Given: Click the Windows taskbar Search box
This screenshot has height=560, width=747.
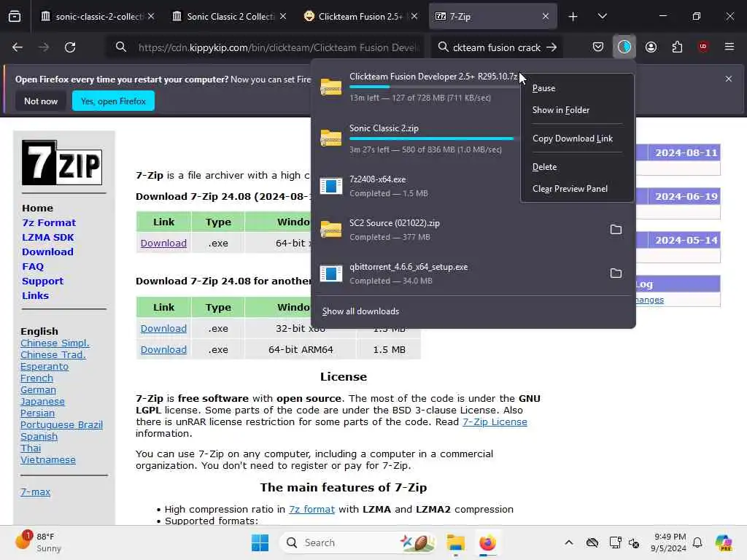Looking at the screenshot, I should coord(359,542).
